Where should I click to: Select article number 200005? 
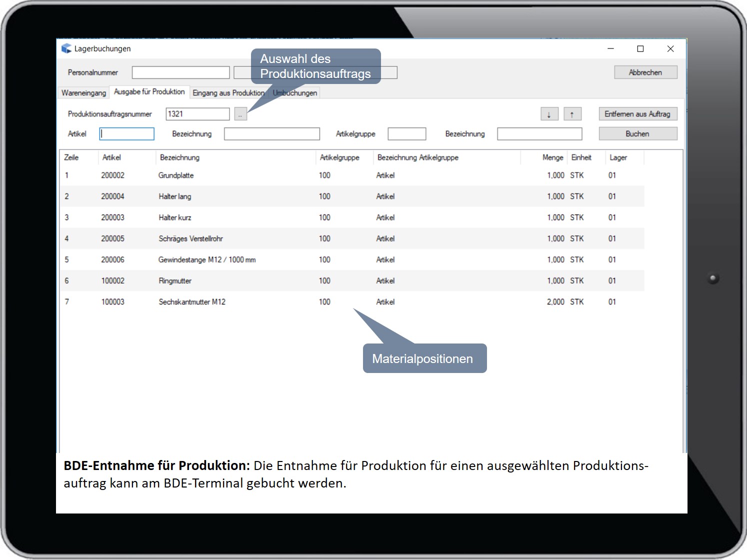(112, 238)
